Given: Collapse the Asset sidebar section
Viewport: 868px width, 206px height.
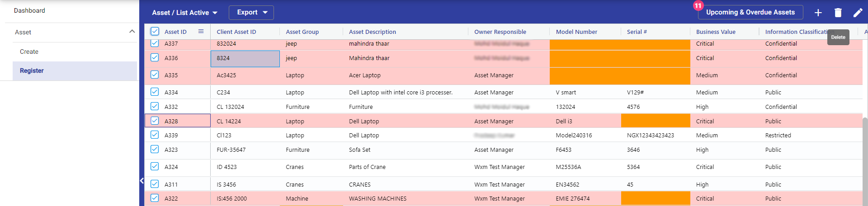Looking at the screenshot, I should (x=132, y=32).
